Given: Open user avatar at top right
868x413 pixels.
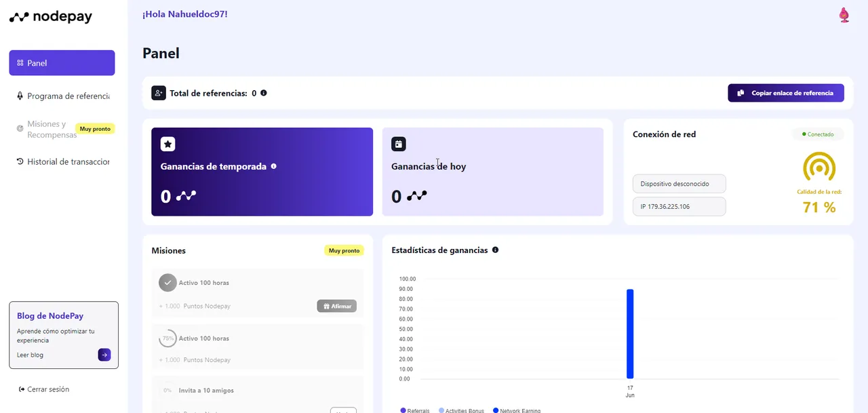Looking at the screenshot, I should click(844, 15).
